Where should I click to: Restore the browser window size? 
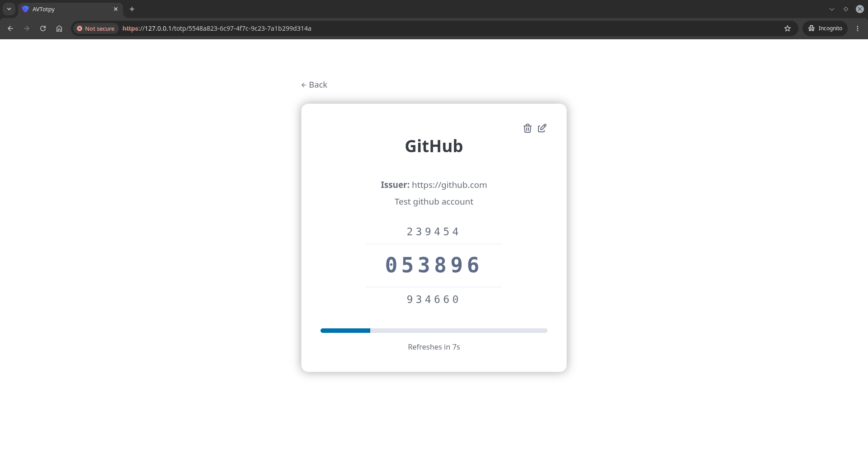pos(846,9)
